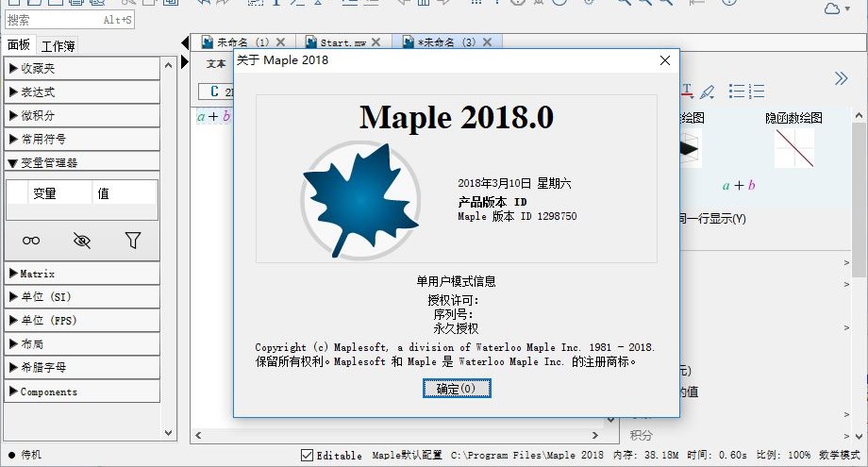Click the a + b expression in the document

point(212,117)
